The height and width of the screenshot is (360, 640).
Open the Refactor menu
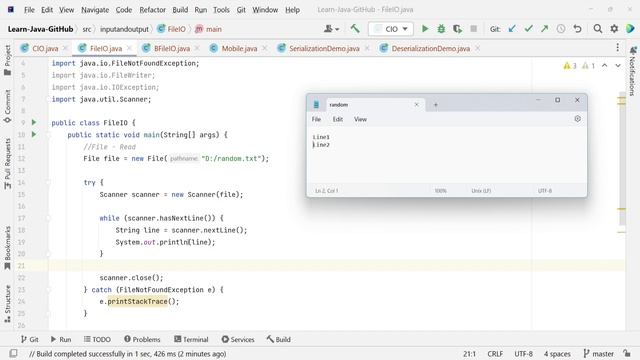(152, 9)
